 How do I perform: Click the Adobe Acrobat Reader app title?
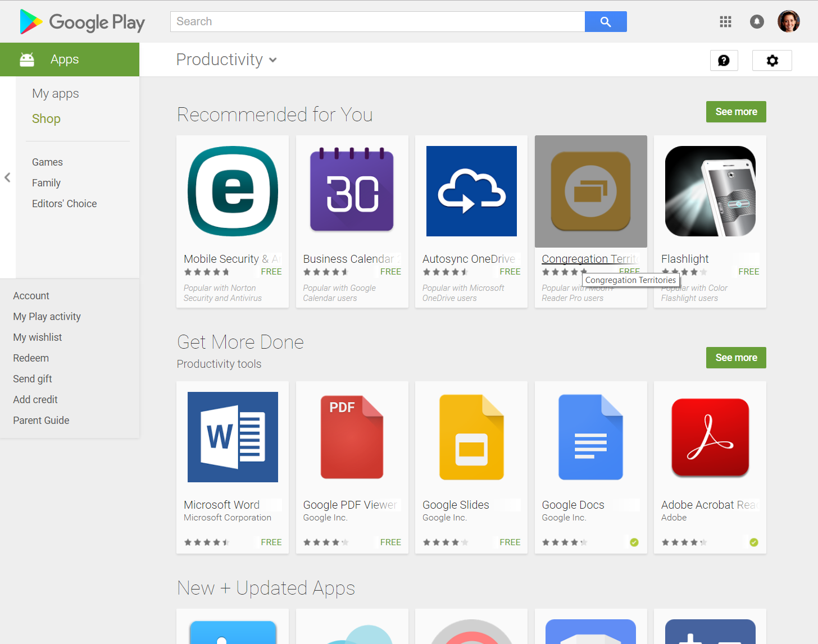(710, 505)
